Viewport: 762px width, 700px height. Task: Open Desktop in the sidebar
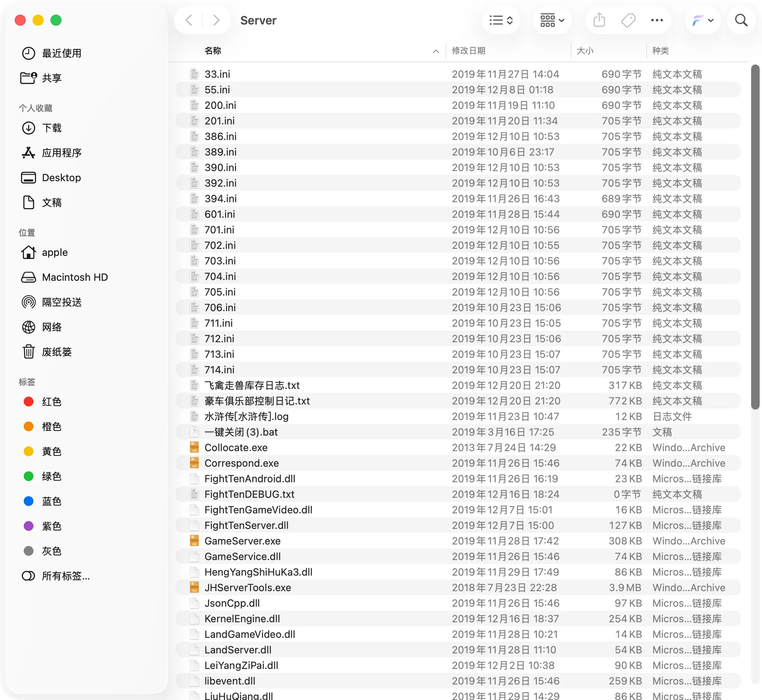point(51,177)
